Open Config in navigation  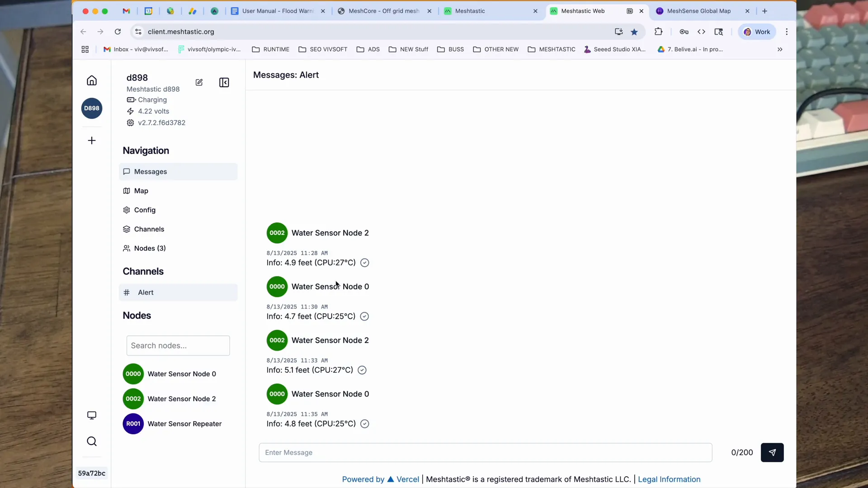(178, 210)
